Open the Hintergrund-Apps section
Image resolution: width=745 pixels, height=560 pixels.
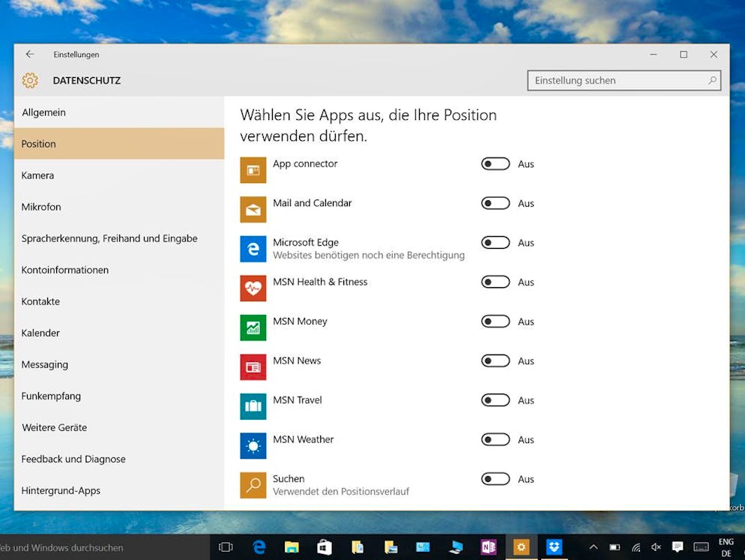click(x=119, y=490)
